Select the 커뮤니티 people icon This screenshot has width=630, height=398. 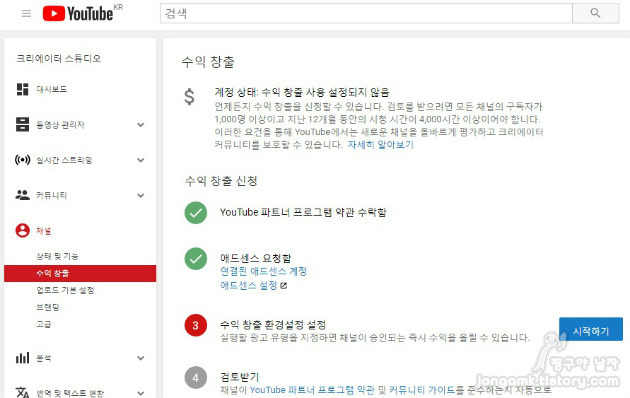point(22,195)
